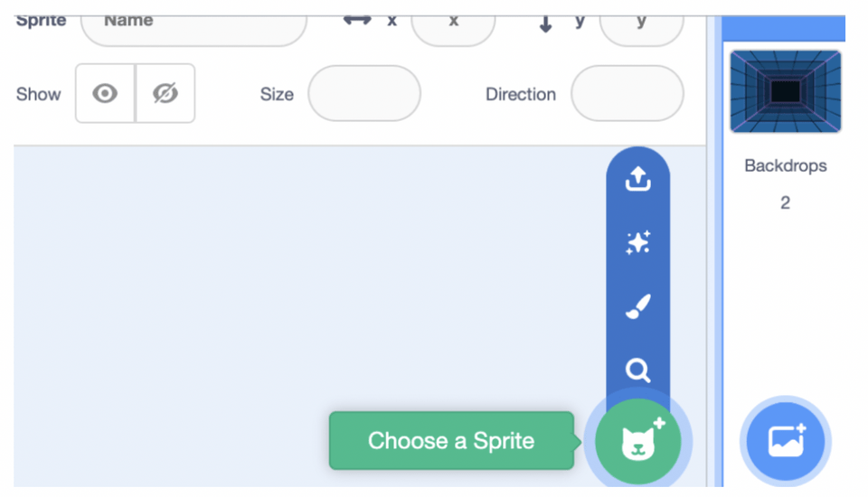The image size is (868, 497).
Task: Open the Choose a Backdrop picture button
Action: 786,441
